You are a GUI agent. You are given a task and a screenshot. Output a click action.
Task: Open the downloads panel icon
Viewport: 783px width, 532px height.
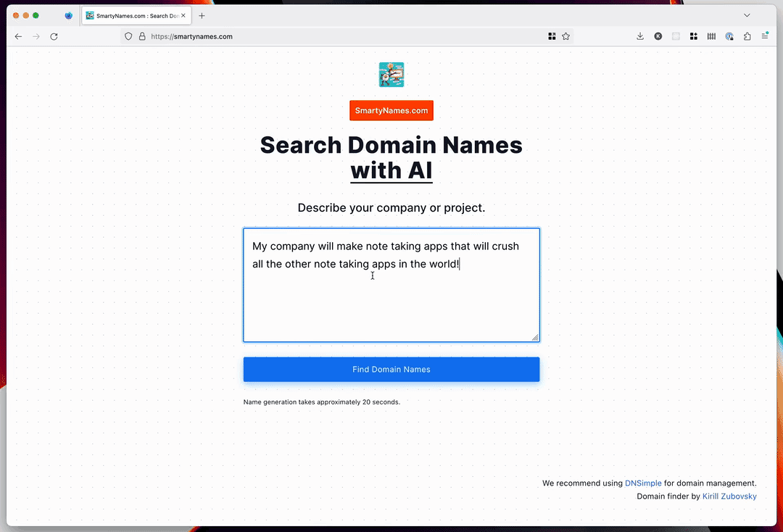click(x=640, y=36)
